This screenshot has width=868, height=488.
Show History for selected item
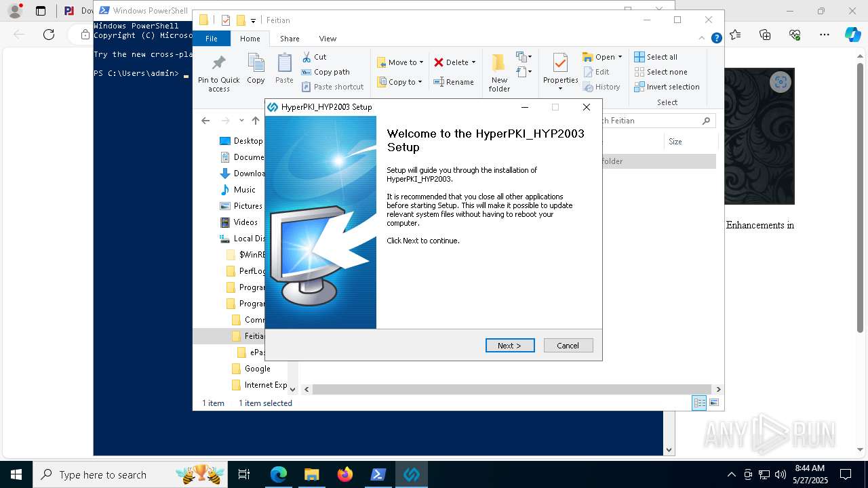tap(601, 87)
